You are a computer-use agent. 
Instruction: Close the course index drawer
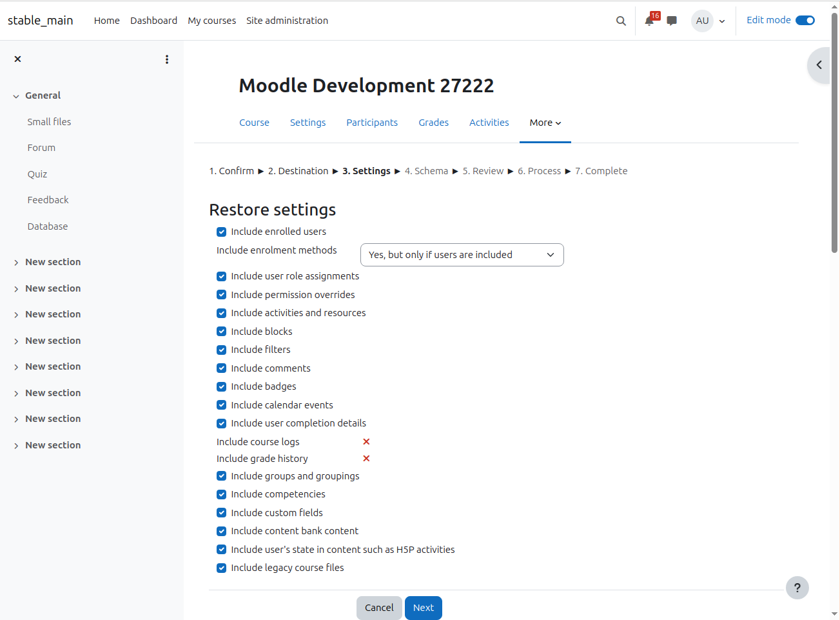pos(18,59)
